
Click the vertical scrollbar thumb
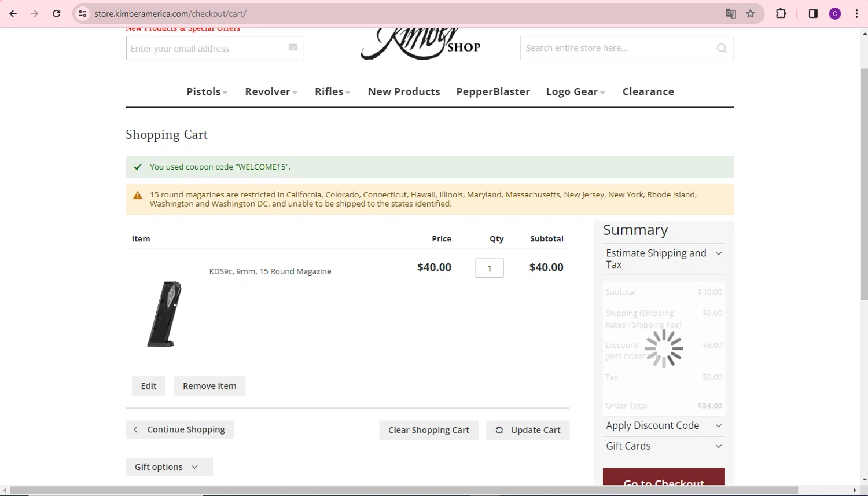[x=864, y=184]
